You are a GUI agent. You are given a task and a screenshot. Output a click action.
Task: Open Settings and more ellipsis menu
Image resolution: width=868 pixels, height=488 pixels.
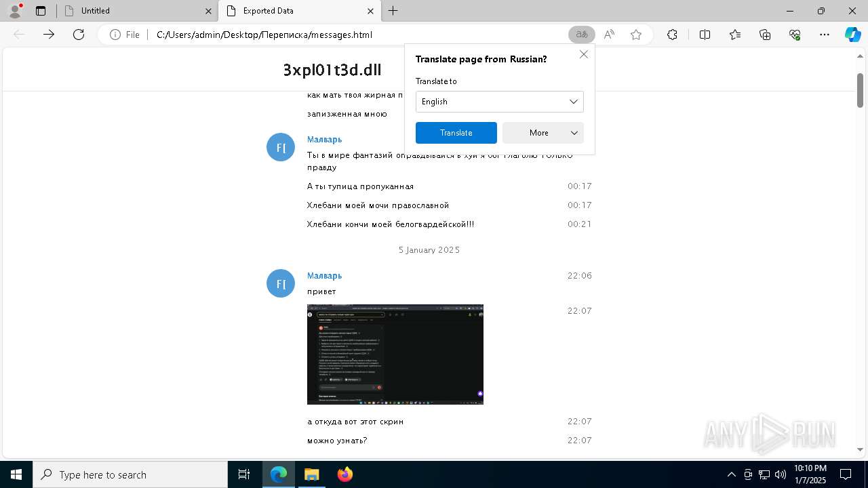coord(825,35)
